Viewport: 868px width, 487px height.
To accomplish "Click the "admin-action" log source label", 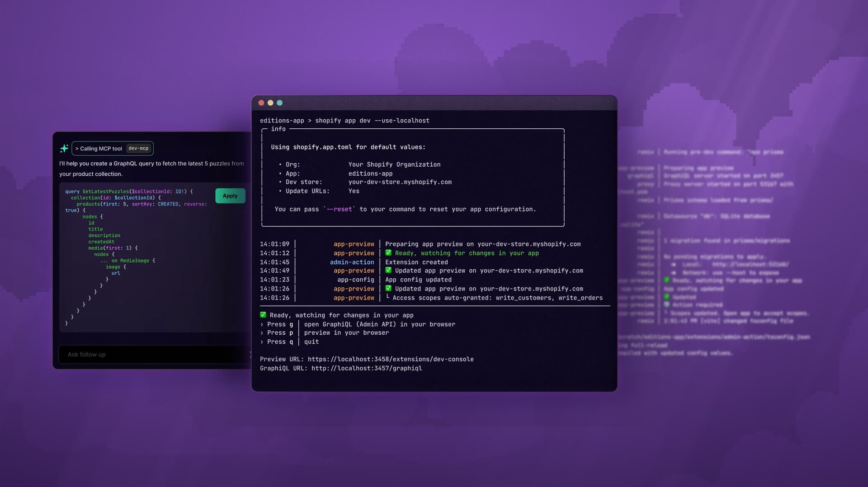I will point(352,262).
